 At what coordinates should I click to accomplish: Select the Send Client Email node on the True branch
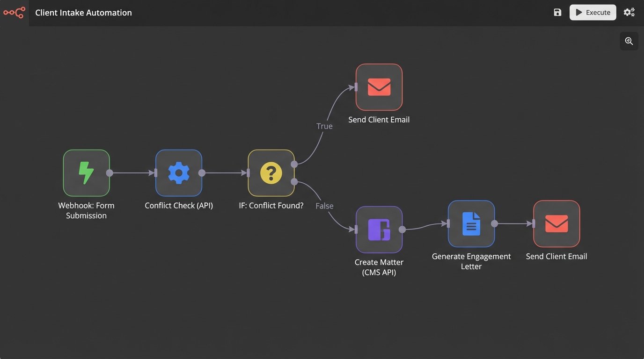click(379, 87)
